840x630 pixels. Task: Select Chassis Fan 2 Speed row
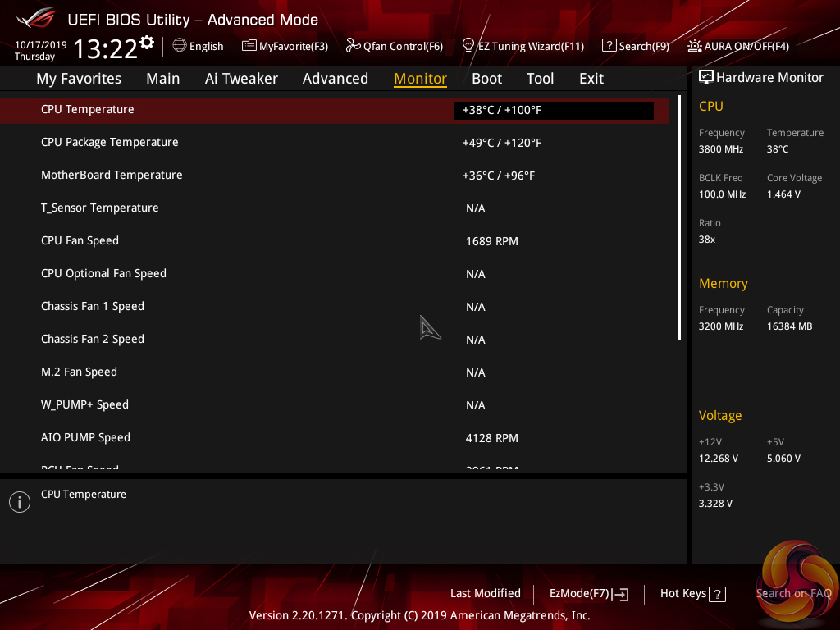click(335, 339)
